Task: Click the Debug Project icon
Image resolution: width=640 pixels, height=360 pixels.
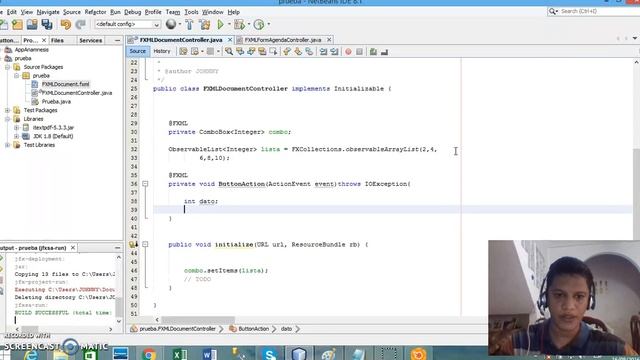Action: point(239,24)
